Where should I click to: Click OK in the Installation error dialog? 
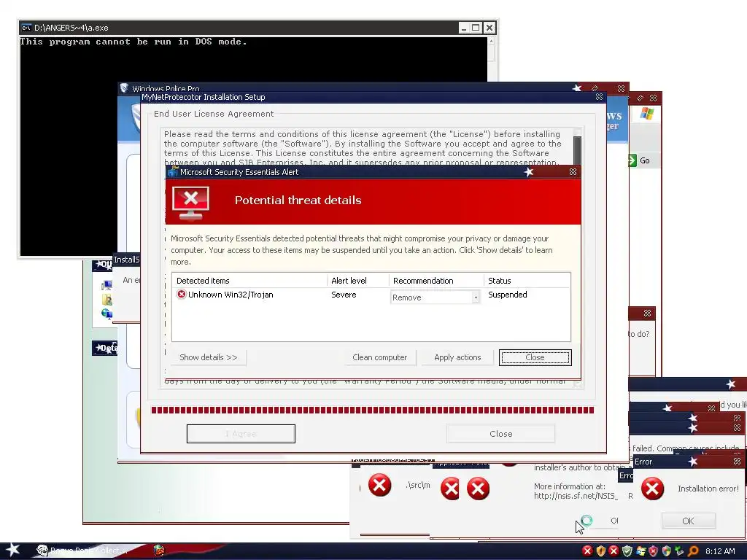click(688, 521)
